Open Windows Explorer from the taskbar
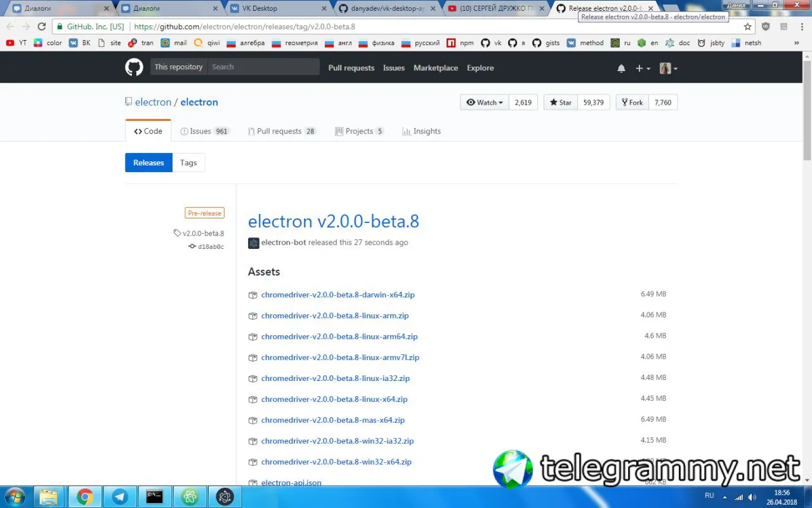Screen dimensions: 812x508 [49, 497]
